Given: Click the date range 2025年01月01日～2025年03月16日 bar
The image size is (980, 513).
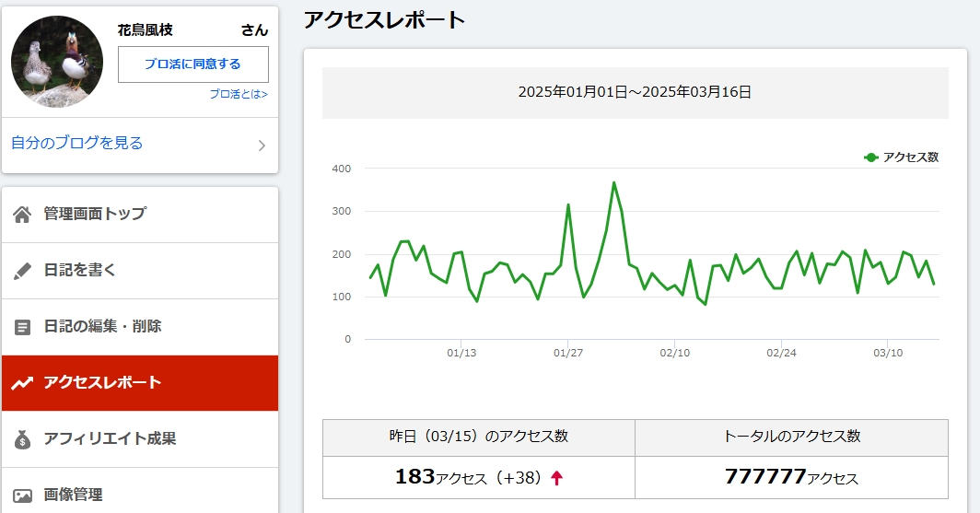Looking at the screenshot, I should [635, 92].
